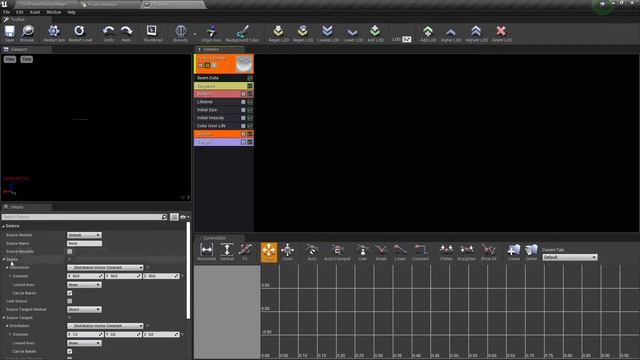The height and width of the screenshot is (360, 640).
Task: Toggle the Bounds display icon
Action: [x=180, y=33]
